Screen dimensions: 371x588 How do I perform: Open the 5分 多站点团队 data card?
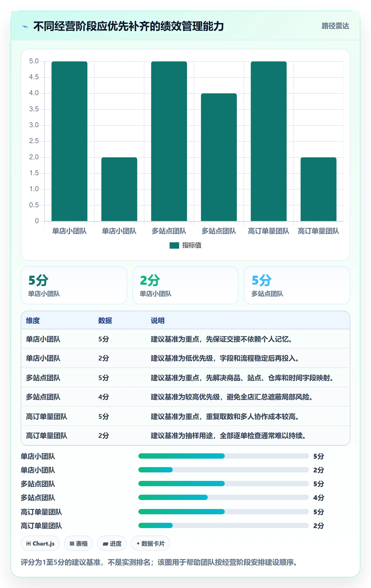click(297, 285)
